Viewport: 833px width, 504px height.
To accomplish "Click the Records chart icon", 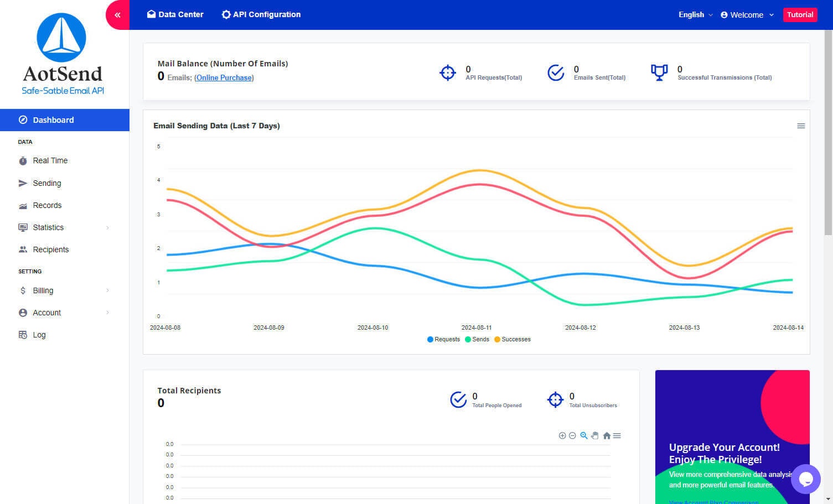I will coord(23,206).
